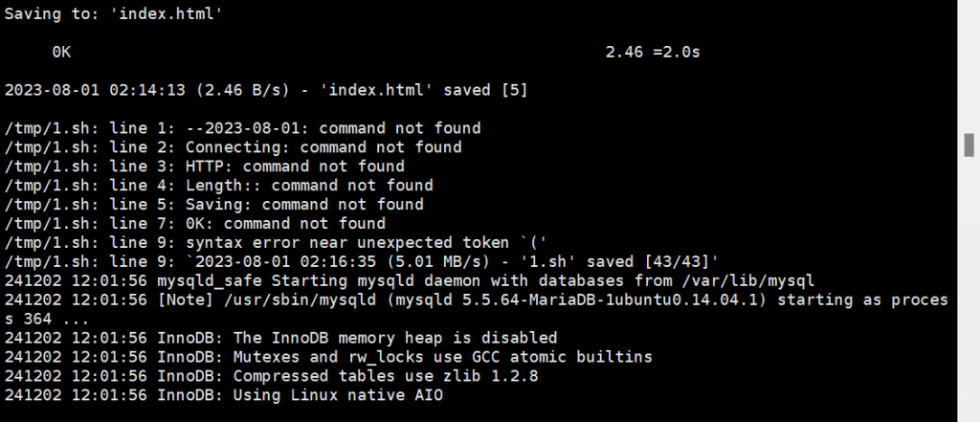Click the scrollbar track below the thumb
The width and height of the screenshot is (980, 422).
click(969, 287)
